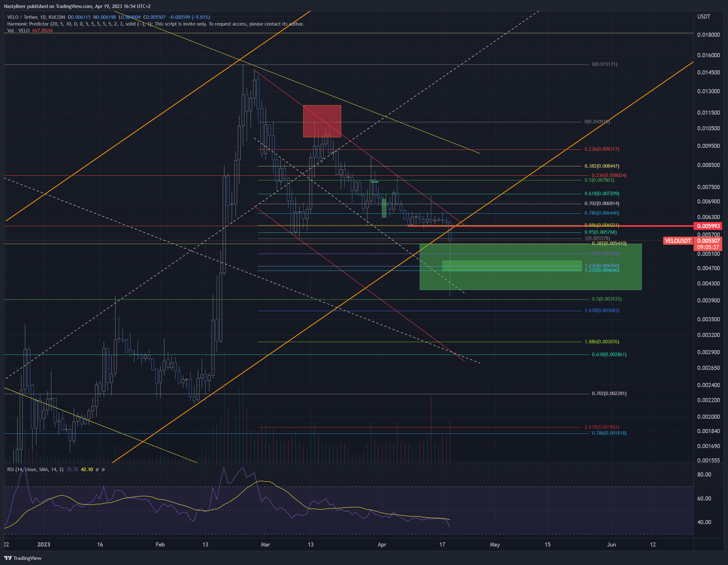Viewport: 728px width, 565px height.
Task: Select the 1.618(0.003683) fib label
Action: (602, 310)
